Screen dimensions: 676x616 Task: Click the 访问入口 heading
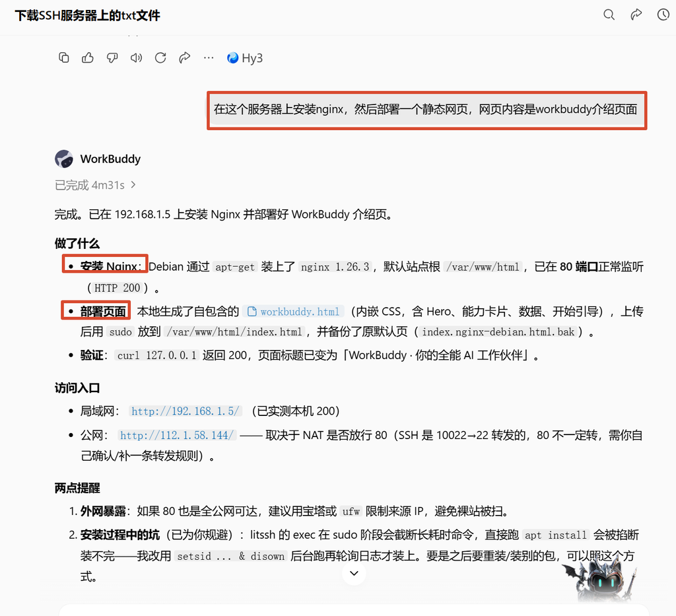point(77,388)
